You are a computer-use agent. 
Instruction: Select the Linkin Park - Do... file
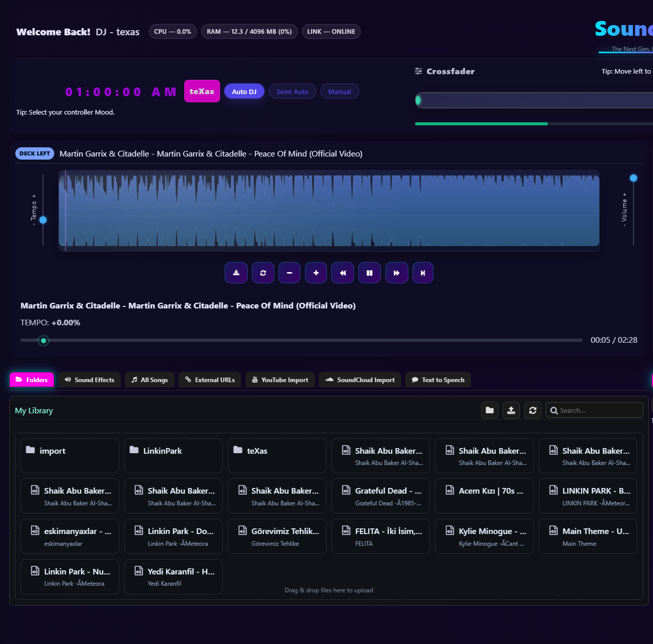(x=173, y=536)
